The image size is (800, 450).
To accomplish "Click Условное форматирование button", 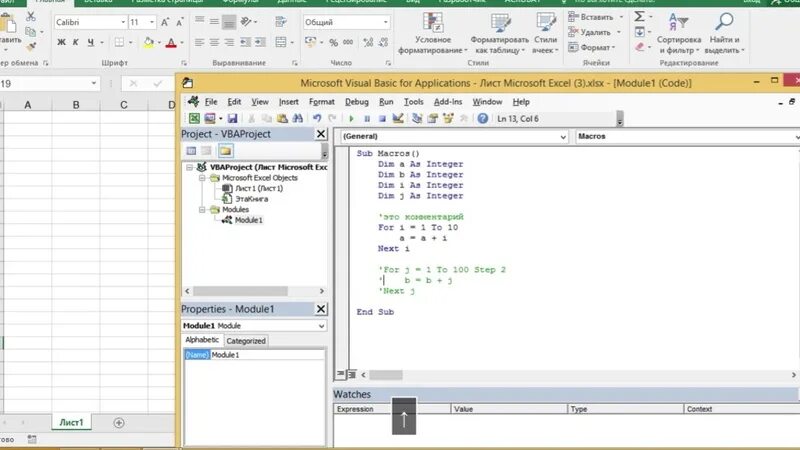I will (x=433, y=34).
